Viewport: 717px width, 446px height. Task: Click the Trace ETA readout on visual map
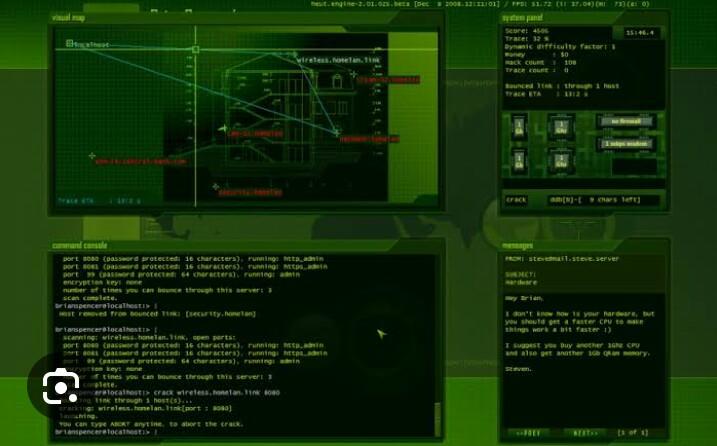(99, 201)
